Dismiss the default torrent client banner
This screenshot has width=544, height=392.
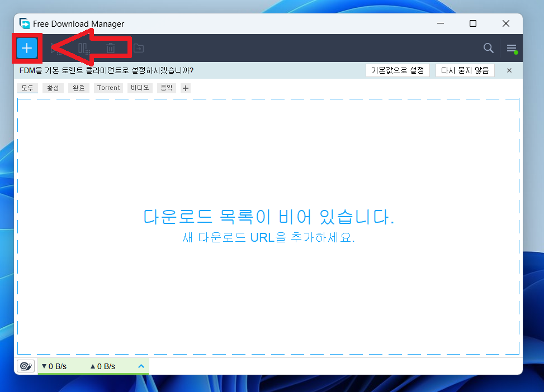coord(509,70)
